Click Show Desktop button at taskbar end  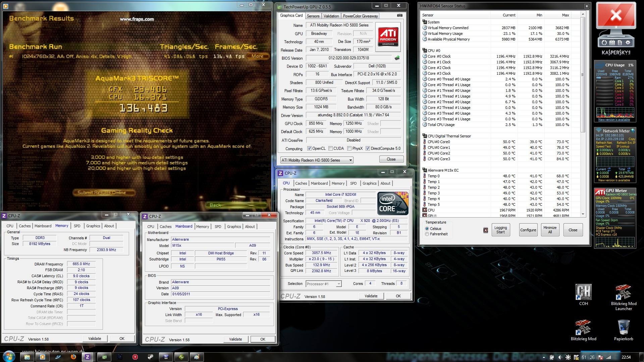tap(641, 357)
